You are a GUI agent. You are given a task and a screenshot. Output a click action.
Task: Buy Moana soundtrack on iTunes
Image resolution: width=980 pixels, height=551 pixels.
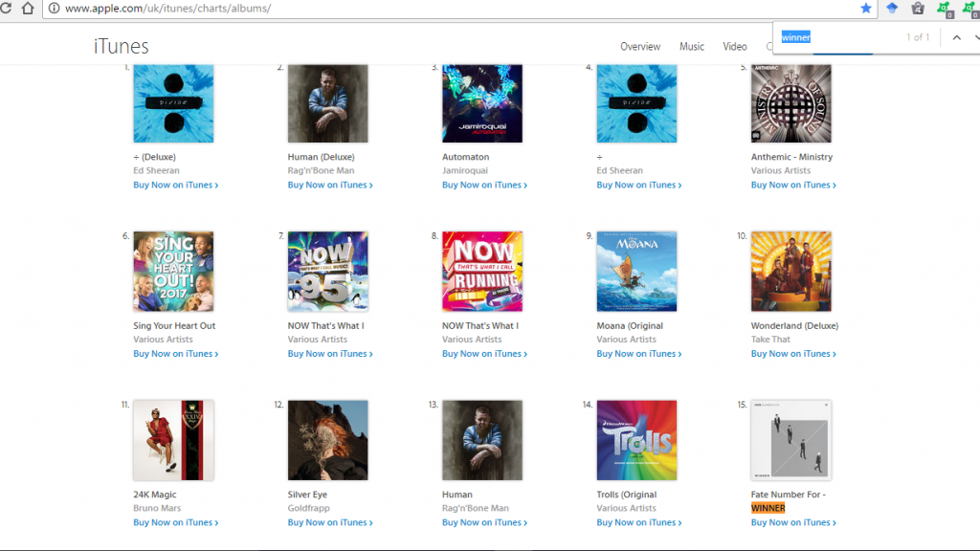pyautogui.click(x=638, y=354)
